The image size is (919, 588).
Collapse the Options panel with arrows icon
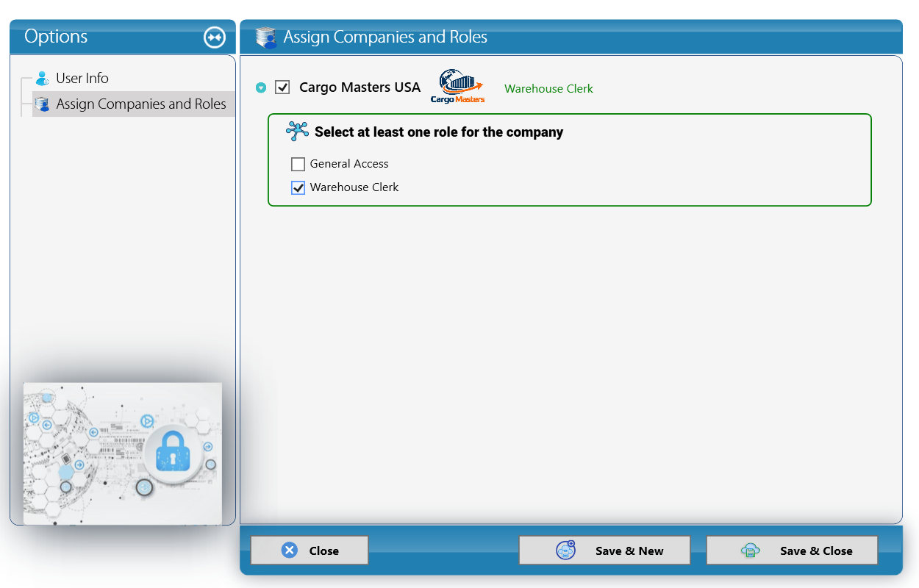tap(215, 37)
